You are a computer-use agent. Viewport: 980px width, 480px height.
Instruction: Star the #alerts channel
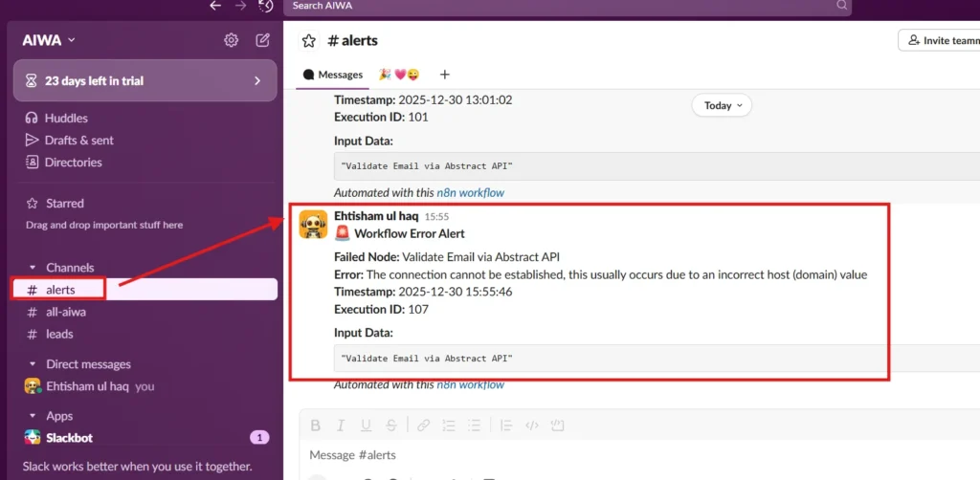308,41
